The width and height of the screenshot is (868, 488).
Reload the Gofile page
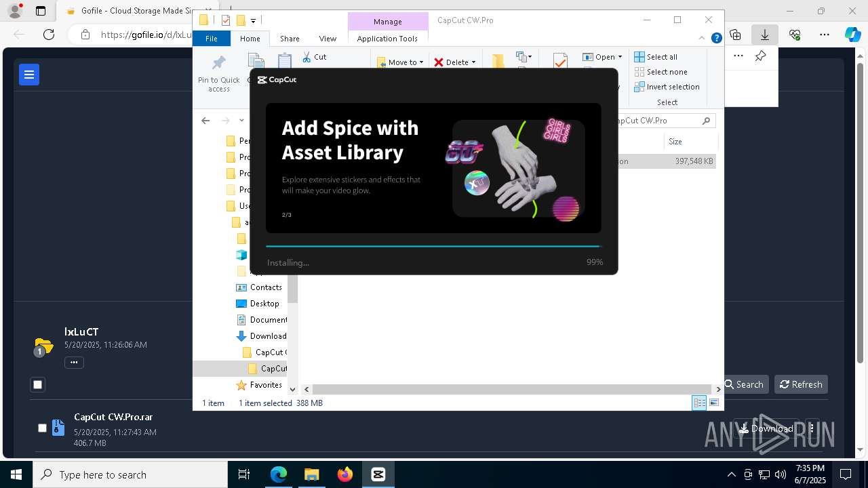(49, 34)
